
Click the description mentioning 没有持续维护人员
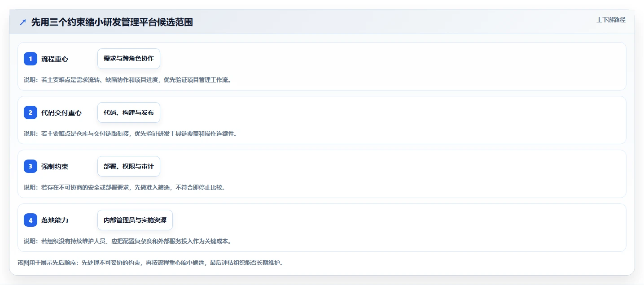pos(127,241)
